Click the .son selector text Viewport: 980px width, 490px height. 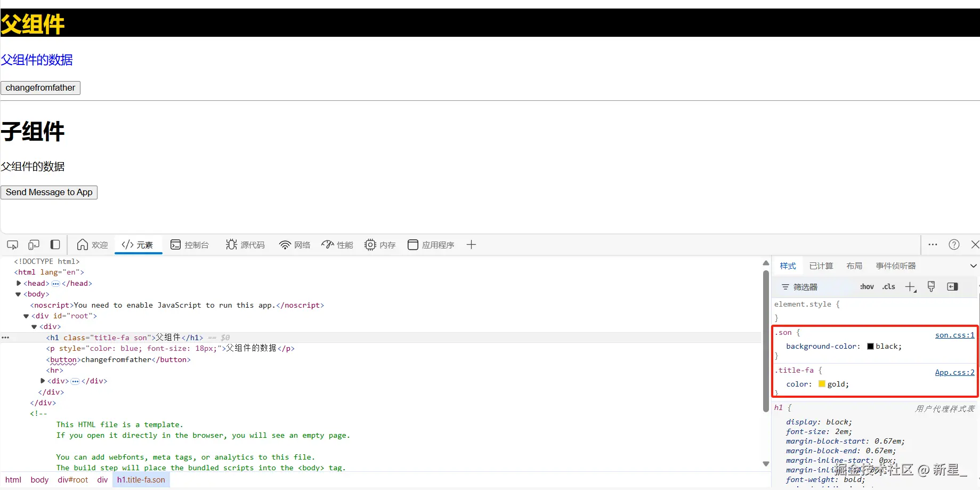point(784,333)
